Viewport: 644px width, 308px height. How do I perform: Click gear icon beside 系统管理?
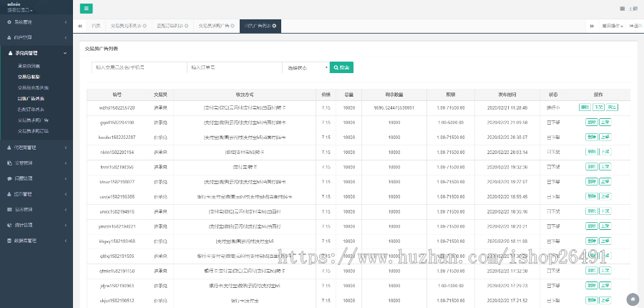click(10, 21)
